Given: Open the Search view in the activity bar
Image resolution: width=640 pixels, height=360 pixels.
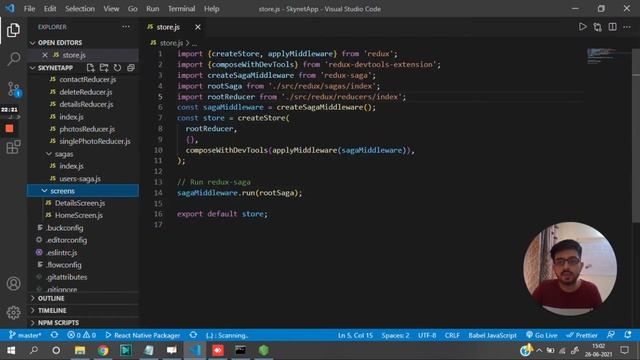Looking at the screenshot, I should coord(13,58).
